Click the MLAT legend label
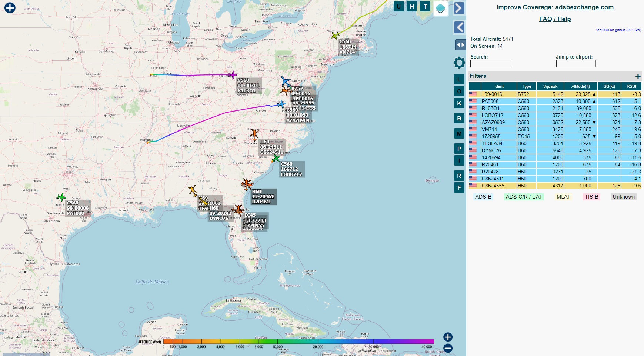Screen dimensions: 644x356 coord(563,197)
